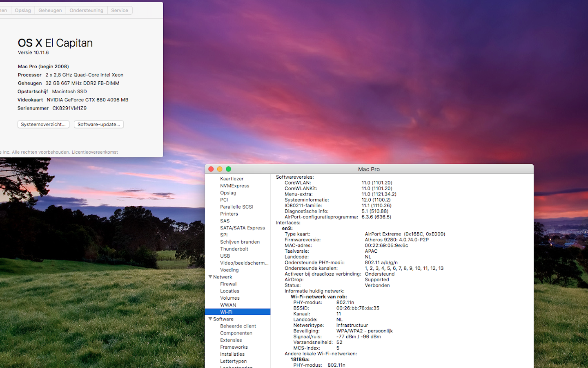Open the Ondersteuning tab
Screen dimensions: 588x368
[x=87, y=10]
